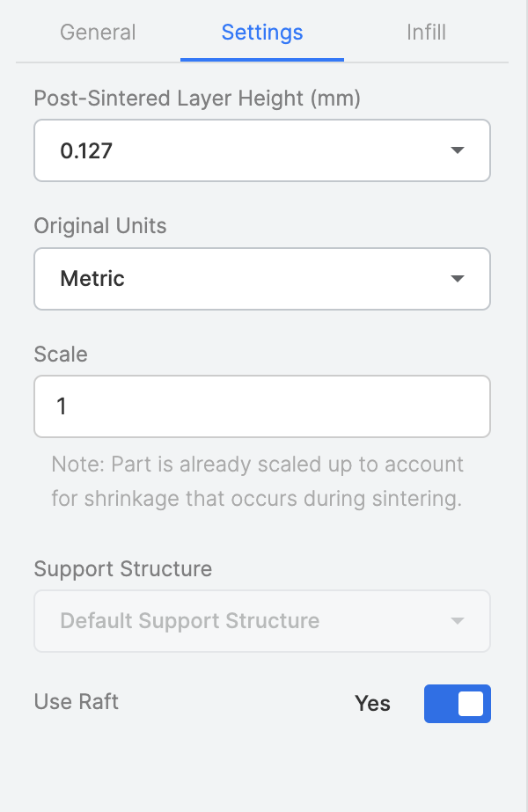
Task: Click the Use Raft label
Action: click(76, 701)
